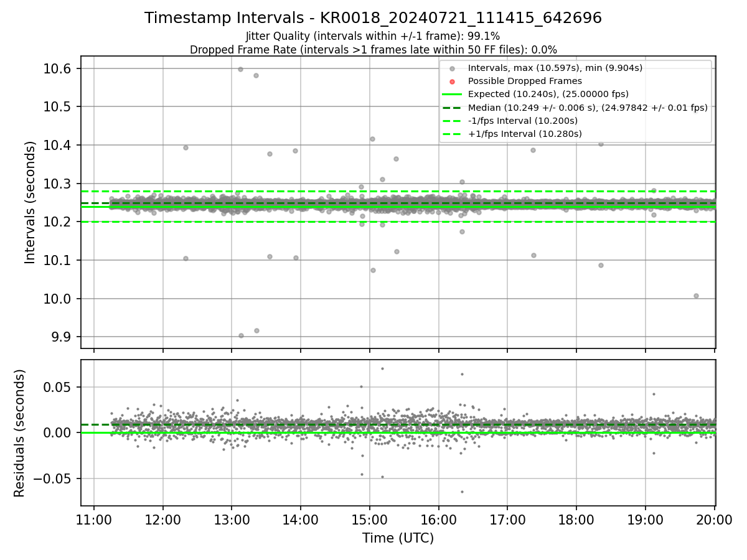Screen dimensions: 747x560
Task: Click legend entry 'Possible Dropped Frames'
Action: point(525,81)
